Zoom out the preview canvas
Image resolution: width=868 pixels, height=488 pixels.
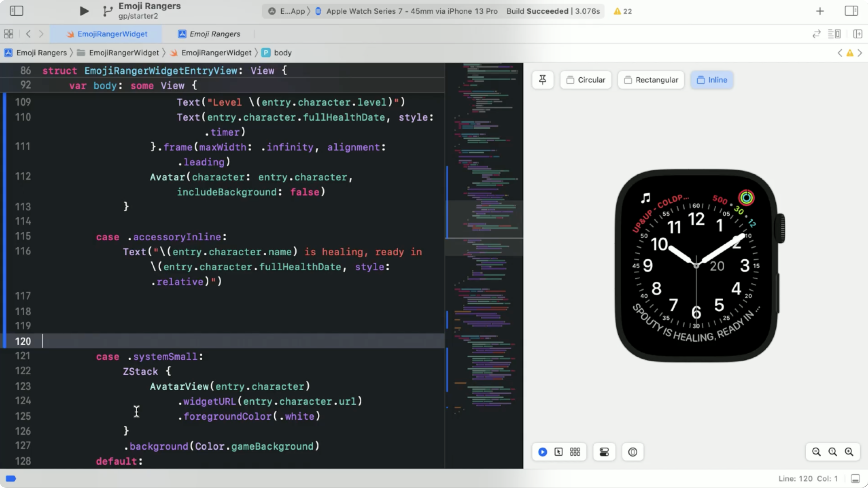pyautogui.click(x=816, y=452)
